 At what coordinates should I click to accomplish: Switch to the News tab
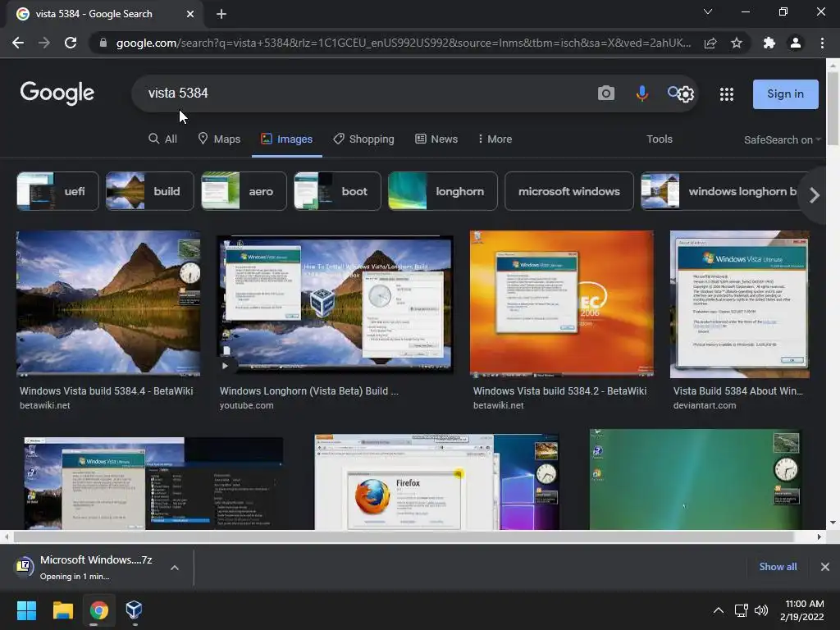pyautogui.click(x=436, y=139)
